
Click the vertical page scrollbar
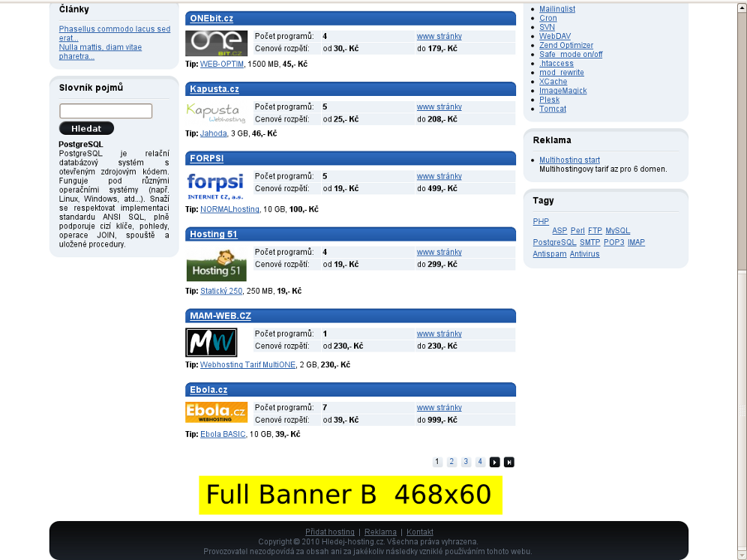[742, 281]
